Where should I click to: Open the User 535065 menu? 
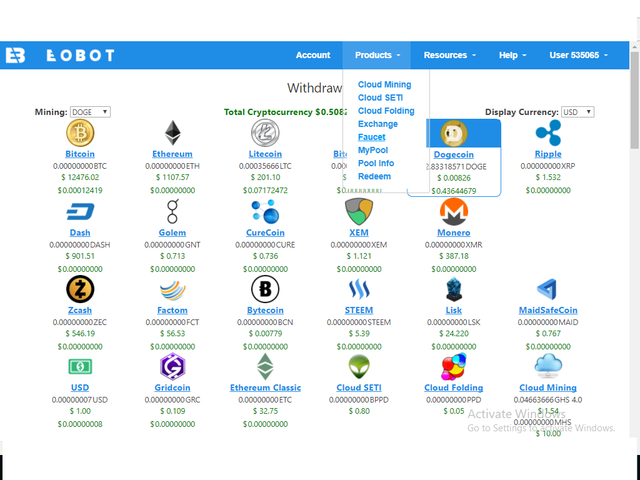578,55
